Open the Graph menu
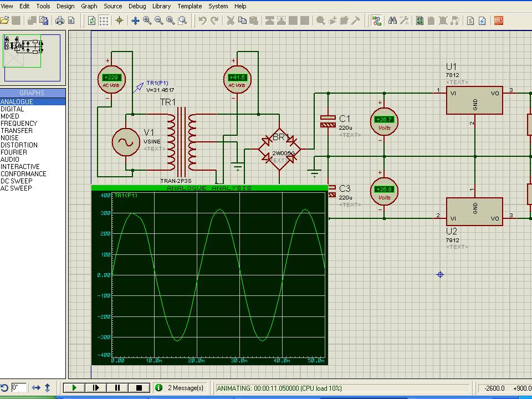This screenshot has width=532, height=399. (89, 6)
